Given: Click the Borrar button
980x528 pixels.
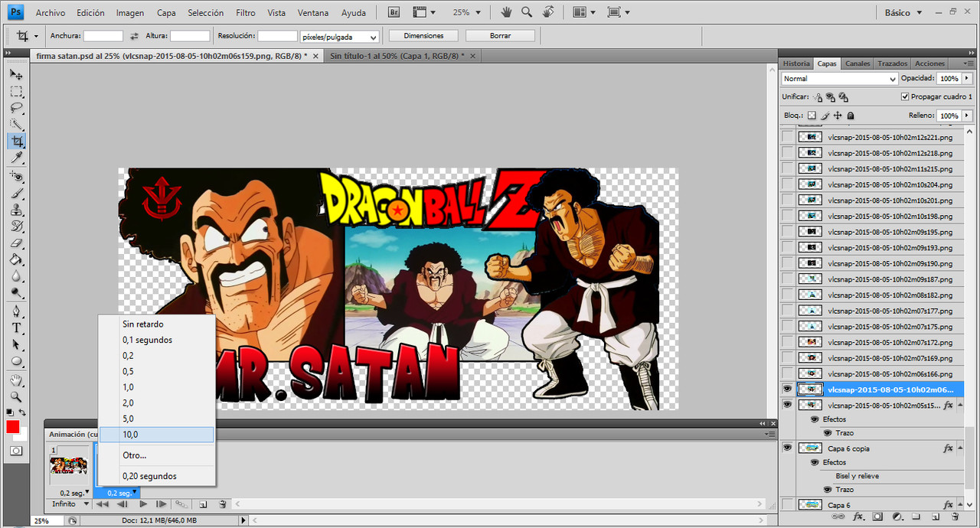Looking at the screenshot, I should 500,36.
